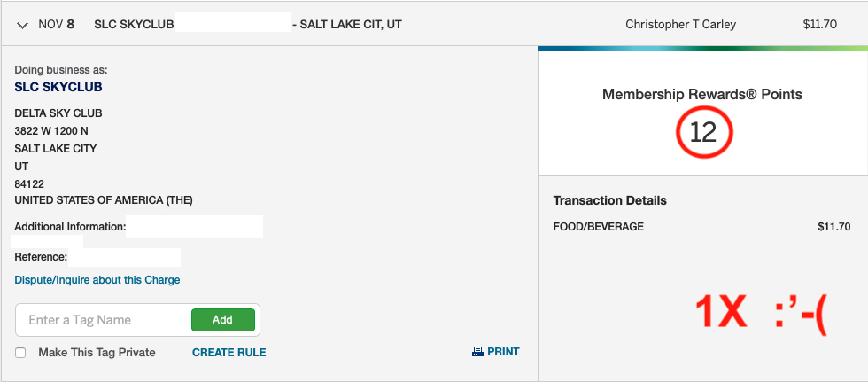Click the circled 12 rewards points value
The width and height of the screenshot is (868, 382).
tap(703, 134)
